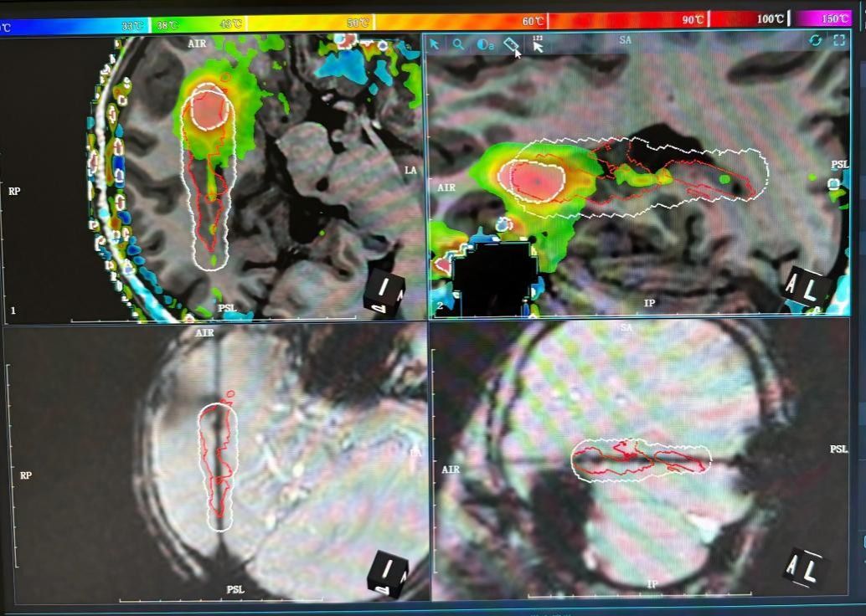This screenshot has height=616, width=866.
Task: Select the ablation hot spot in axial view
Action: [x=209, y=107]
